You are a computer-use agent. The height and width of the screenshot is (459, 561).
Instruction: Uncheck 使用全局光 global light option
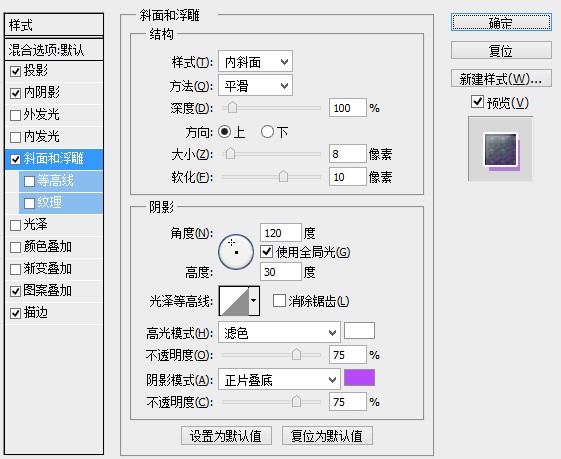tap(267, 252)
